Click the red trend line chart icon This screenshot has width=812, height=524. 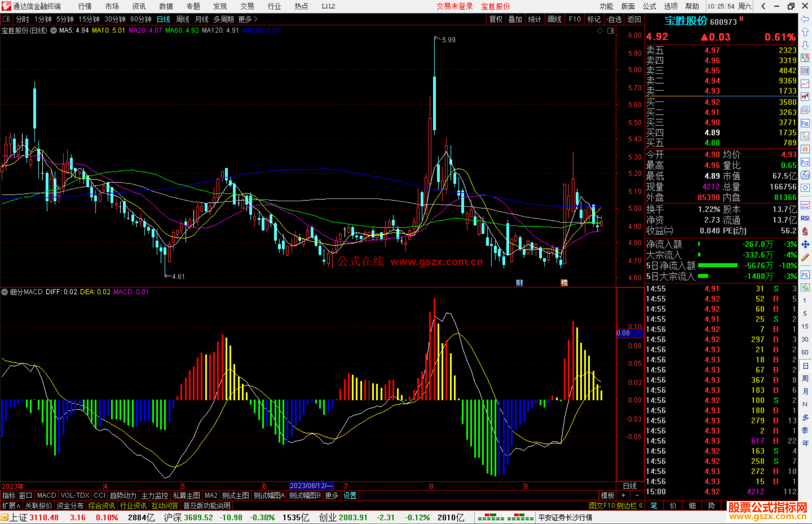pyautogui.click(x=805, y=84)
